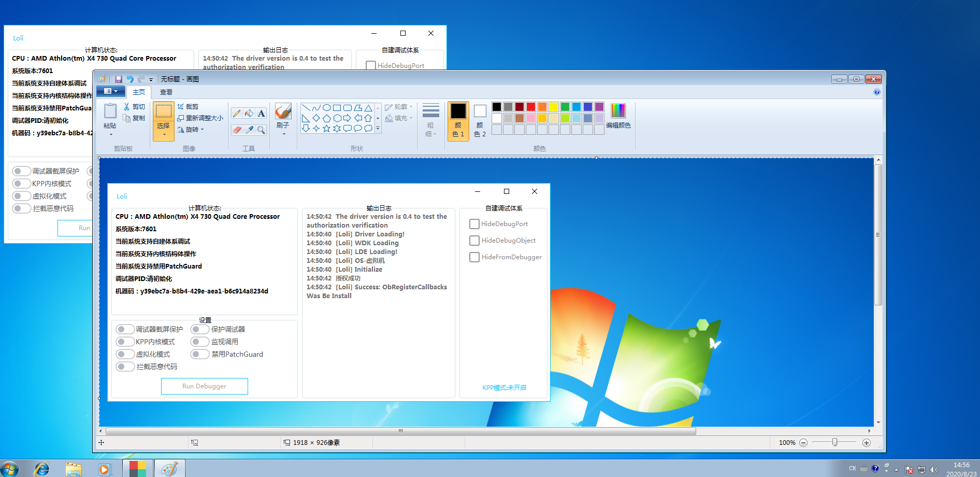980x477 pixels.
Task: Click the Undo arrow in Paint's title bar
Action: click(x=130, y=79)
